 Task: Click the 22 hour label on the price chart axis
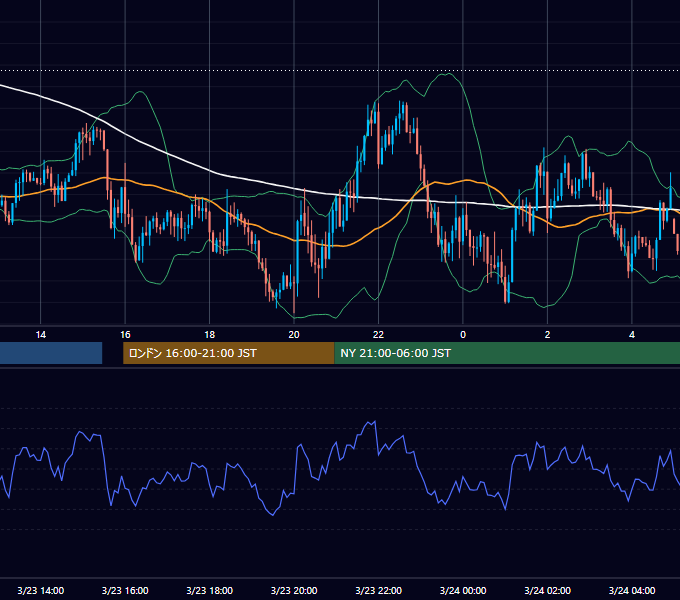[379, 335]
